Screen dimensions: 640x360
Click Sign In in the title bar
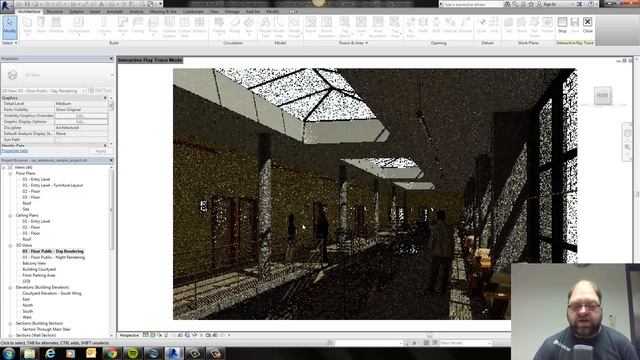coord(550,4)
